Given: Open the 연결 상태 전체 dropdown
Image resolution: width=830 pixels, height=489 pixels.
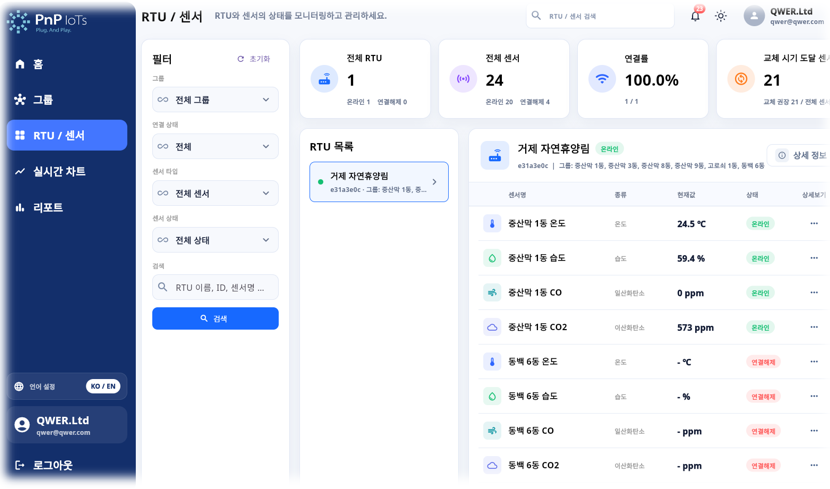Looking at the screenshot, I should 215,147.
